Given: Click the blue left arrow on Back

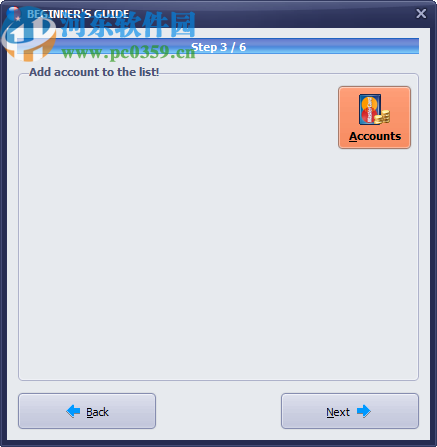Looking at the screenshot, I should (x=73, y=411).
